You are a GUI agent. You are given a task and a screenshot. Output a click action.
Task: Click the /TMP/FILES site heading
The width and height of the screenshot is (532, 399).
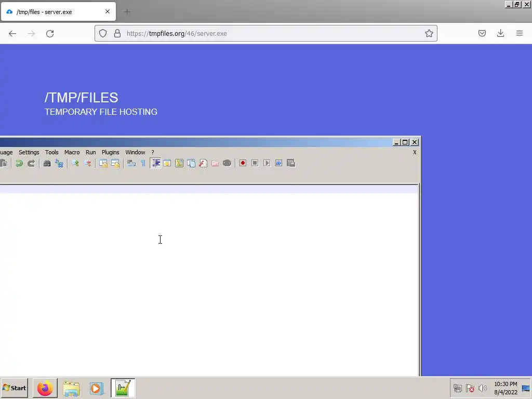pos(82,98)
